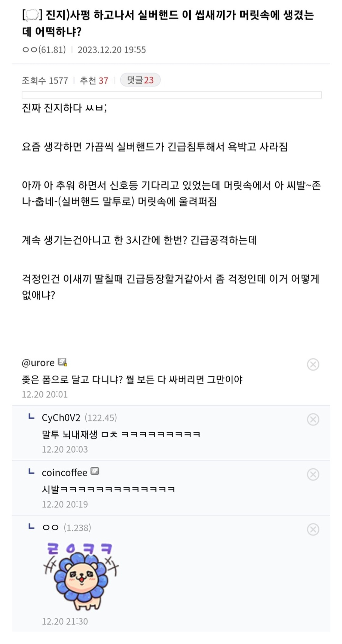This screenshot has height=644, width=342.
Task: Click the gallog icon next to @urore
Action: [x=62, y=362]
